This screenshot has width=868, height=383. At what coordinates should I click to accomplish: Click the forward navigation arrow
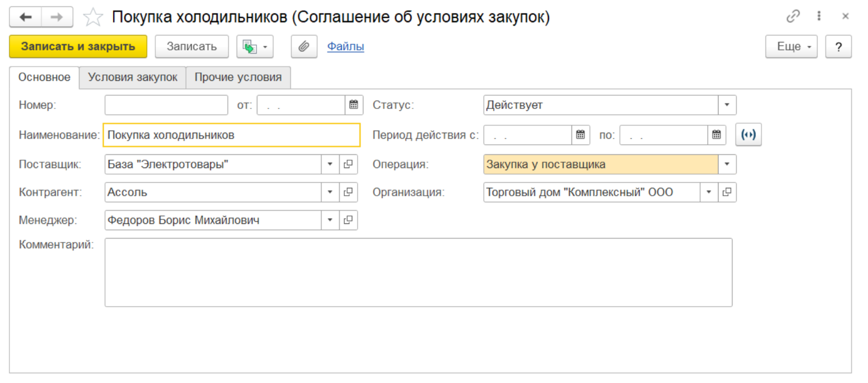[56, 17]
